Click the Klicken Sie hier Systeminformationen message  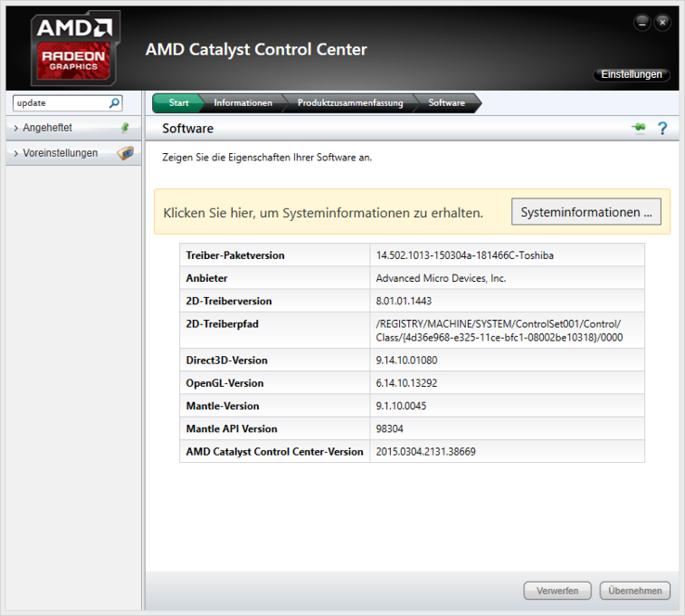(323, 212)
